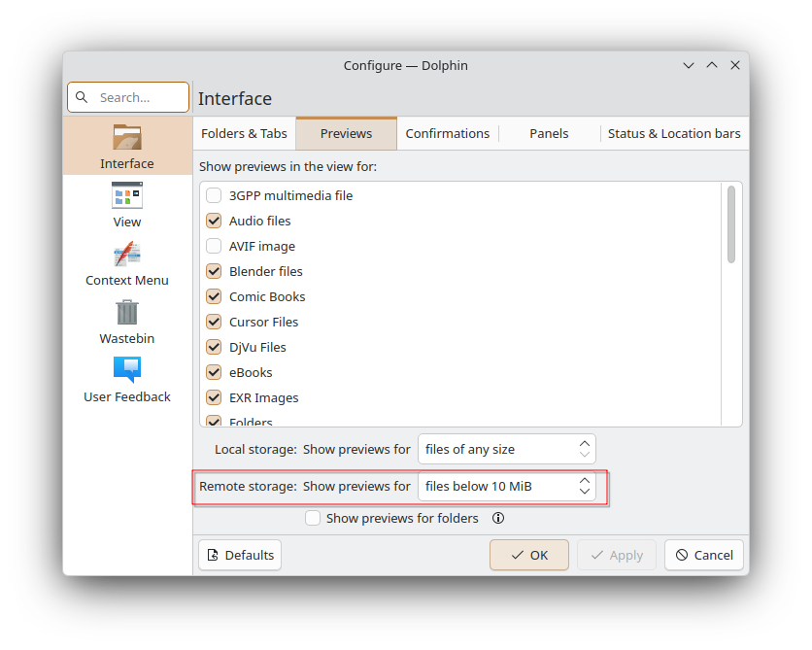
Task: Click the info icon beside folder previews
Action: click(498, 519)
